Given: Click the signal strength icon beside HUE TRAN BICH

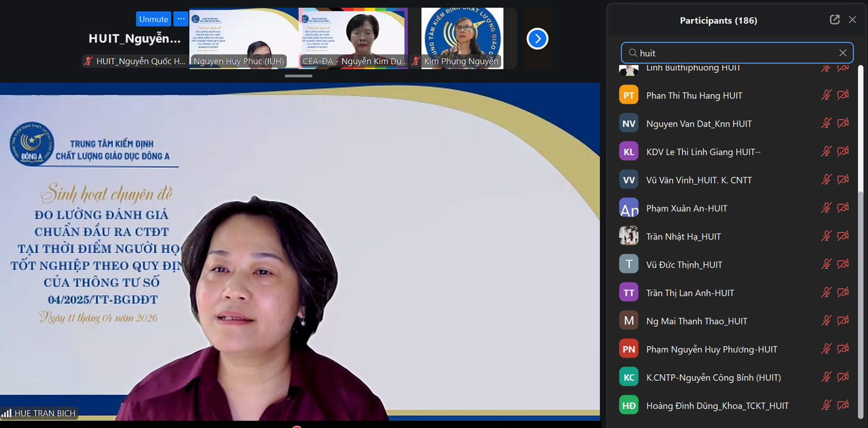Looking at the screenshot, I should point(7,413).
